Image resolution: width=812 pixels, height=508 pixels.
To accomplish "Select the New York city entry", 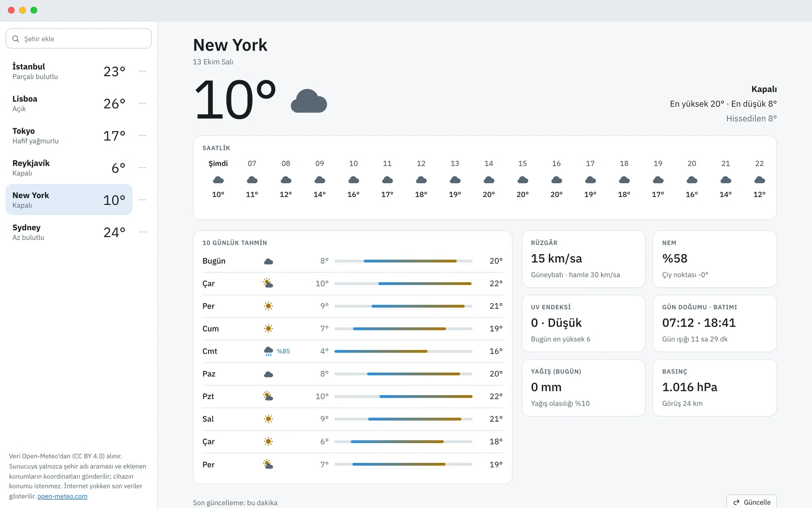I will pyautogui.click(x=69, y=200).
